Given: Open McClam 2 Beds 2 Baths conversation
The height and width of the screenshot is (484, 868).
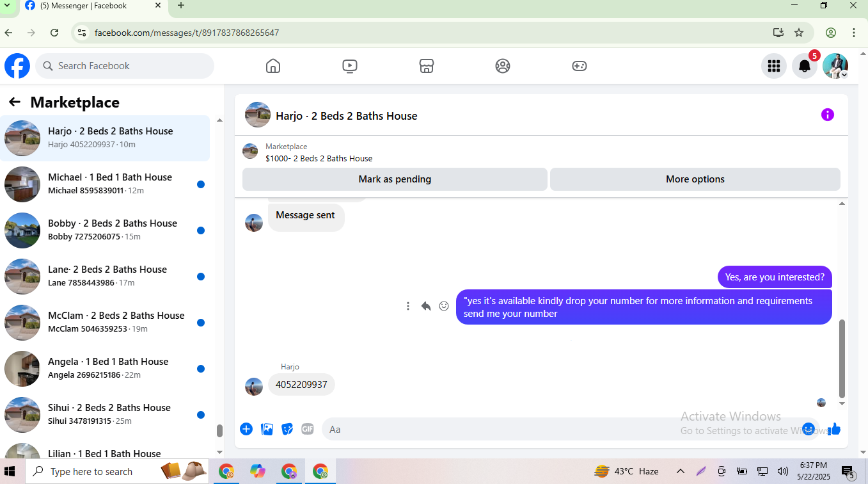Looking at the screenshot, I should point(105,323).
